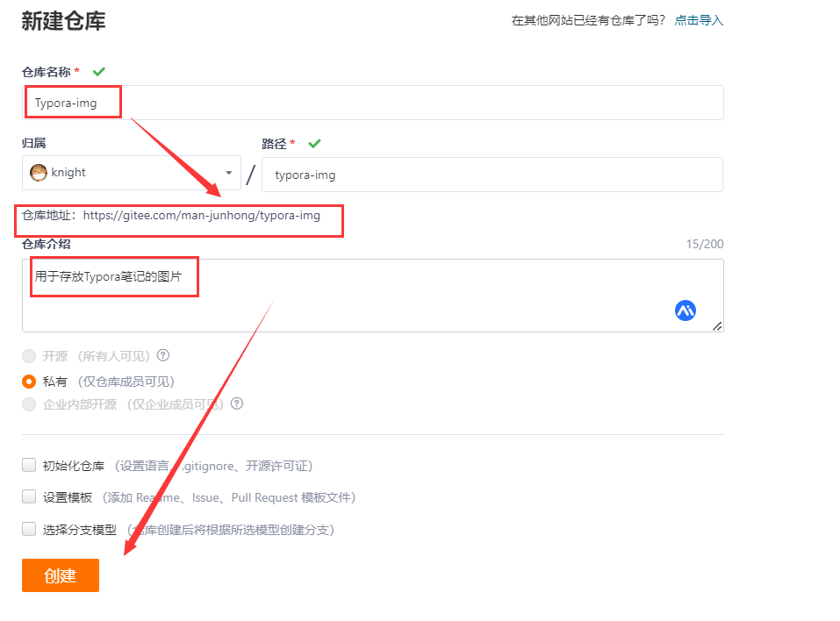Click the 新建仓库 page heading
The height and width of the screenshot is (621, 840).
[64, 21]
